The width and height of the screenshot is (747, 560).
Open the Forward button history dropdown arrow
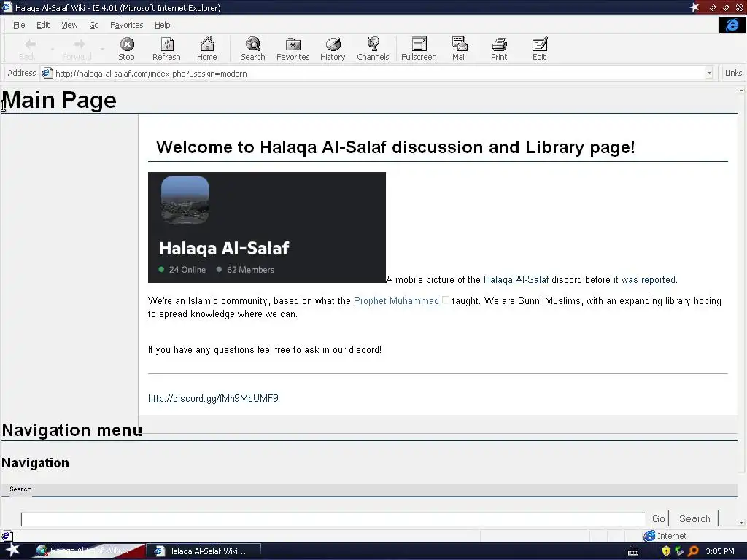click(x=102, y=49)
